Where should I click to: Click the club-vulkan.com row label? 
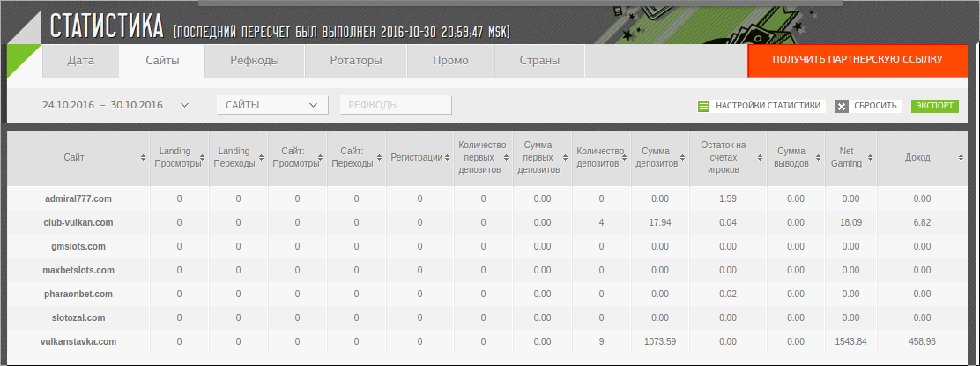(x=78, y=222)
